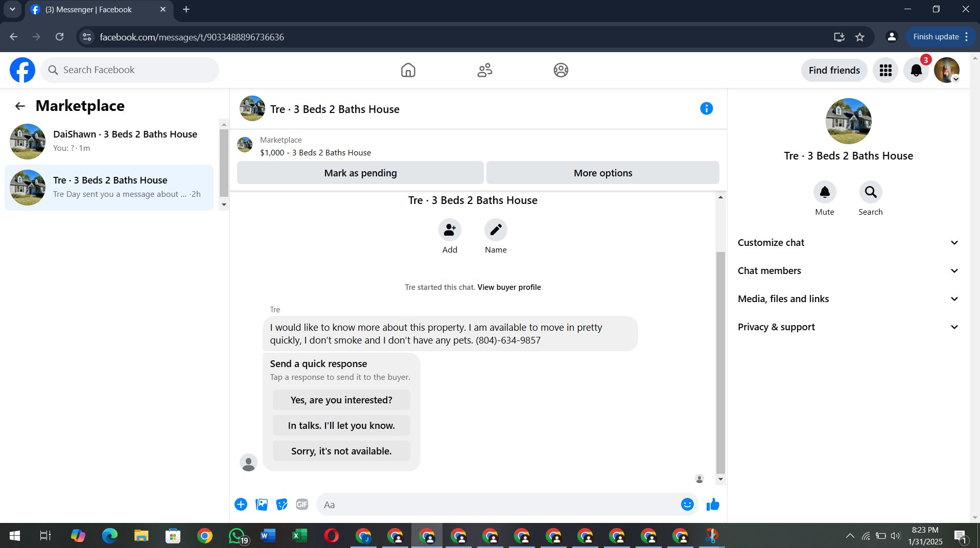The image size is (980, 548).
Task: Click the message text box
Action: pyautogui.click(x=498, y=505)
